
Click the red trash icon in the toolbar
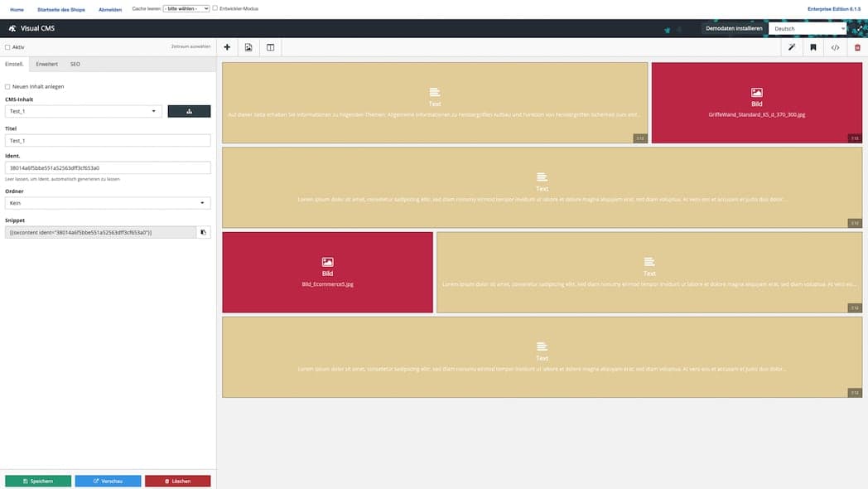856,47
